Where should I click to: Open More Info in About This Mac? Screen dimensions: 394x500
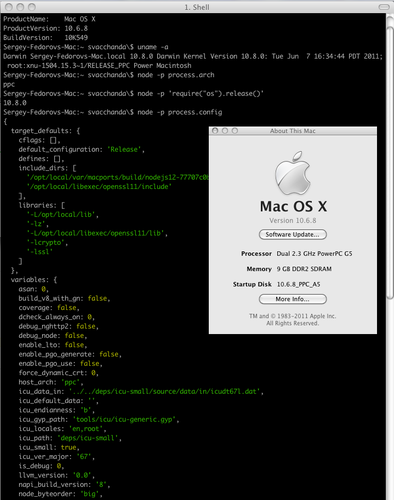tap(293, 299)
